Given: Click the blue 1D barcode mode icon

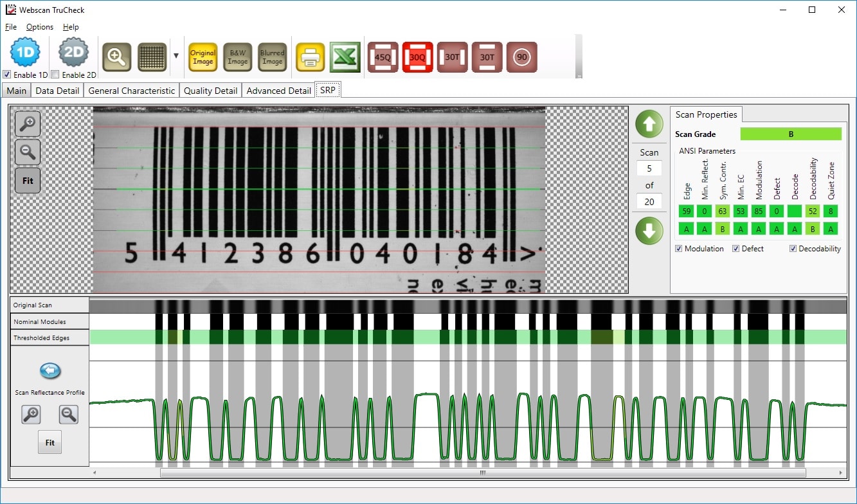Looking at the screenshot, I should pos(25,53).
